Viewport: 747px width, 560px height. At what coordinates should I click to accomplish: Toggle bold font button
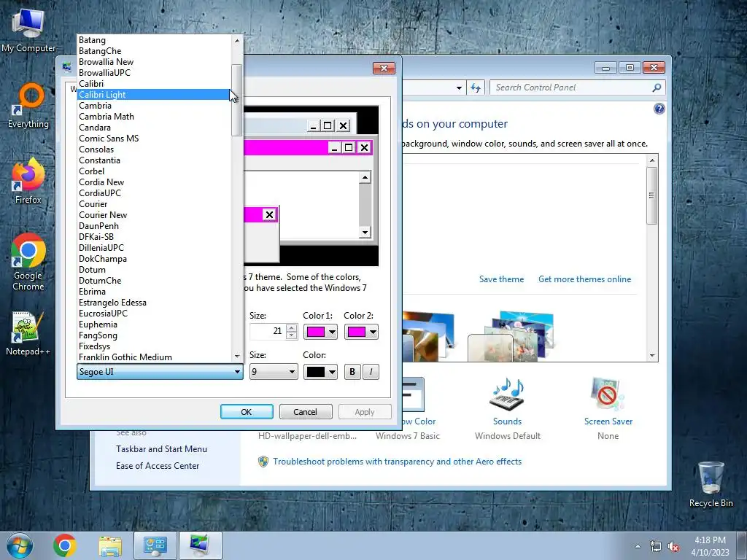(x=352, y=372)
